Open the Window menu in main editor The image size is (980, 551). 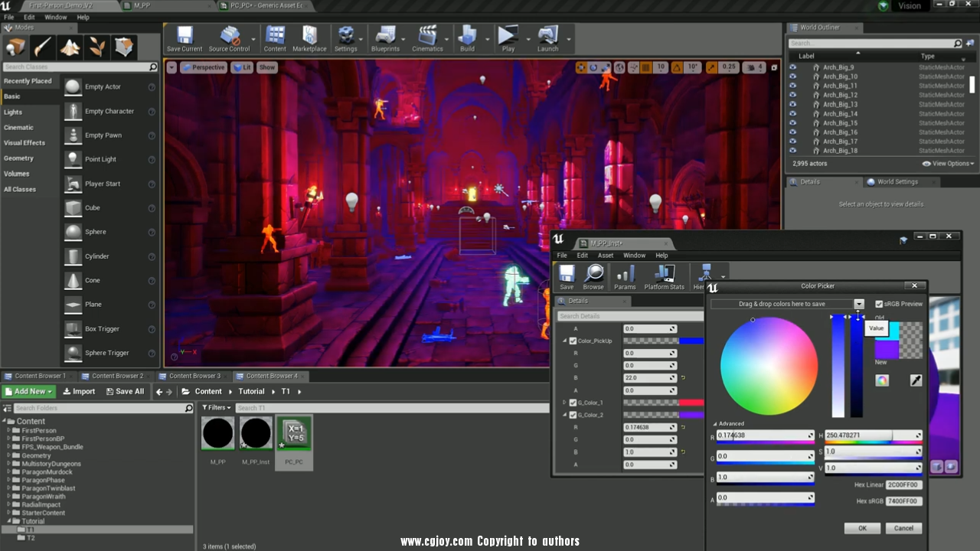55,17
